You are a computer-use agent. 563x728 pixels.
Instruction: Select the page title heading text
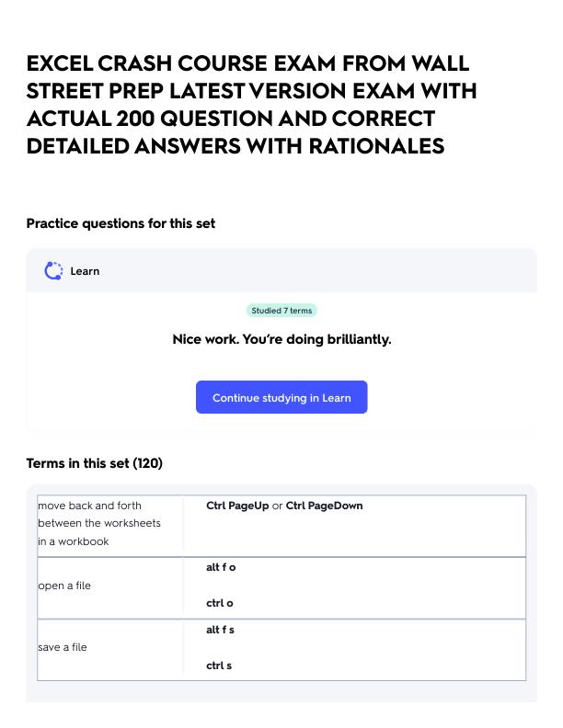pos(251,105)
